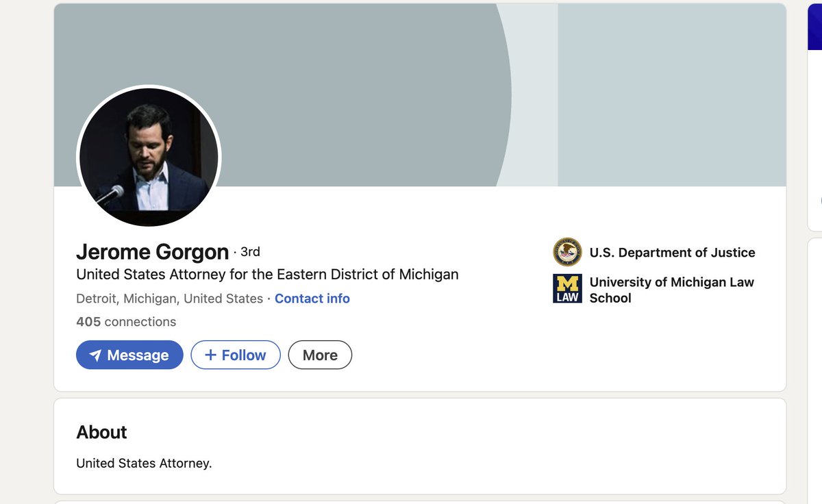
Task: Click the profile banner cover image
Action: click(x=420, y=94)
